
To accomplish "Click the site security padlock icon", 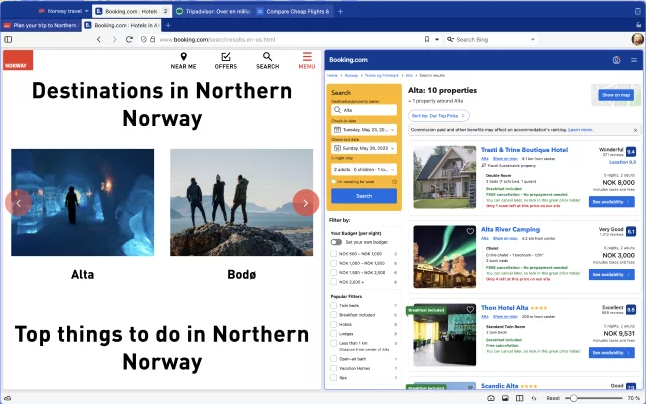I will (x=152, y=40).
